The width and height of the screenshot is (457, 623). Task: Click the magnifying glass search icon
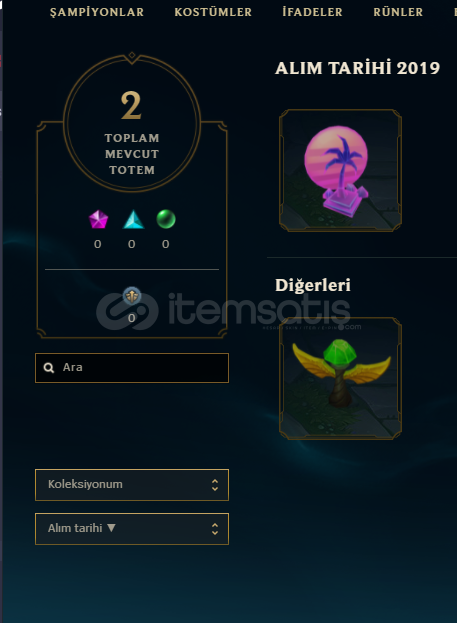coord(48,368)
